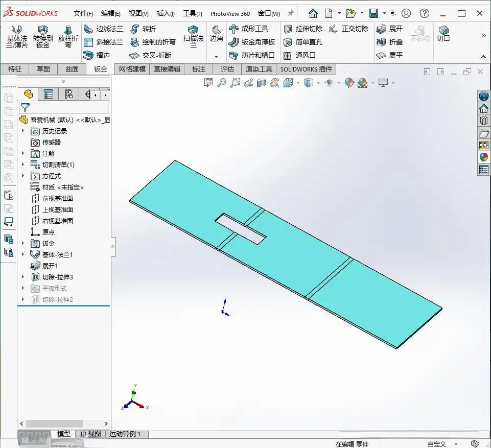Open the Design Library task pane tab
491x448 pixels.
coord(483,121)
